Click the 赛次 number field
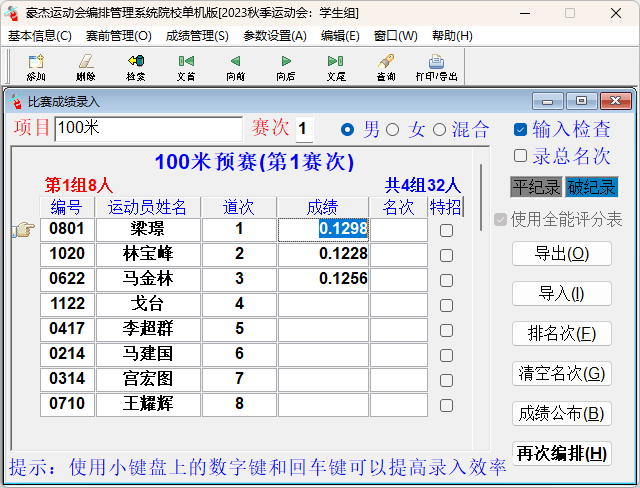The width and height of the screenshot is (640, 488). [304, 129]
